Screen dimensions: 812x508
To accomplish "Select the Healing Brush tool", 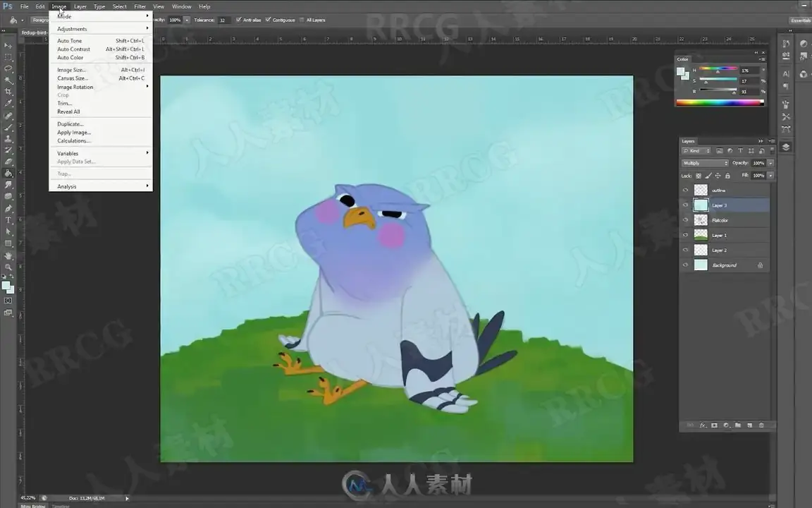I will [8, 116].
